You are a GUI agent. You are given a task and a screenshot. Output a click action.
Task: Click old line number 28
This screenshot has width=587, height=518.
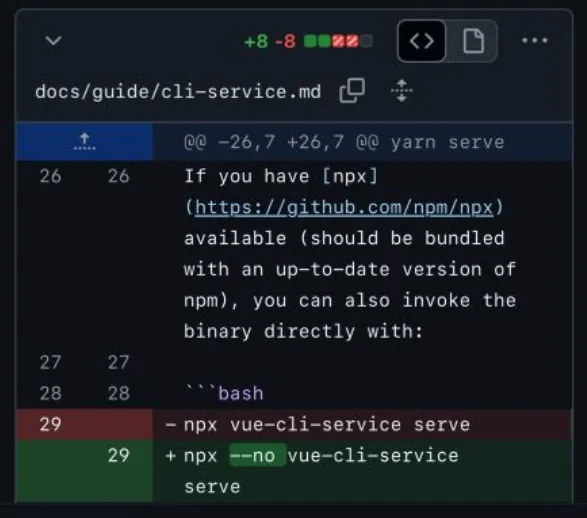[x=50, y=393]
